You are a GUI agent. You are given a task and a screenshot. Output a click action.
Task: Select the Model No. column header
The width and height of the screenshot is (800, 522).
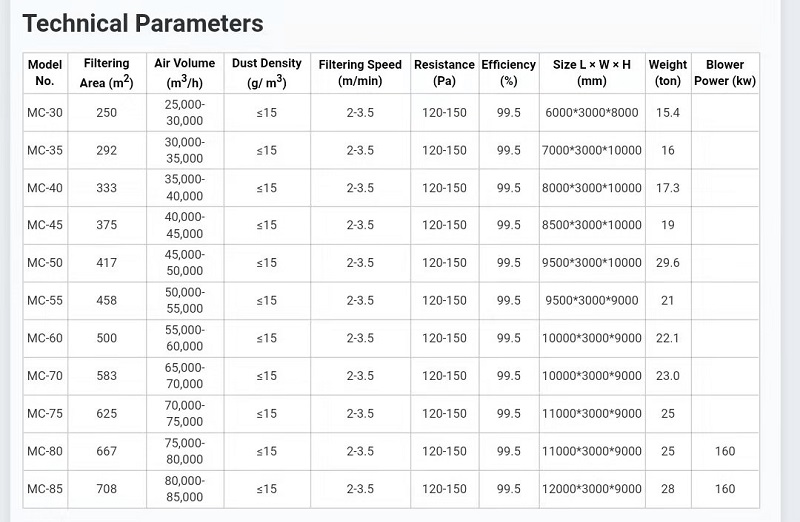tap(45, 73)
